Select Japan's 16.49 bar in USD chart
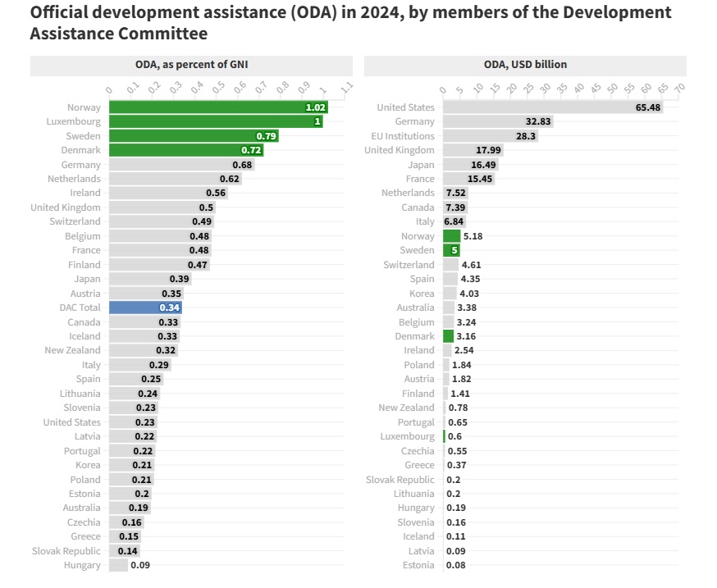Image resolution: width=717 pixels, height=588 pixels. pyautogui.click(x=470, y=165)
